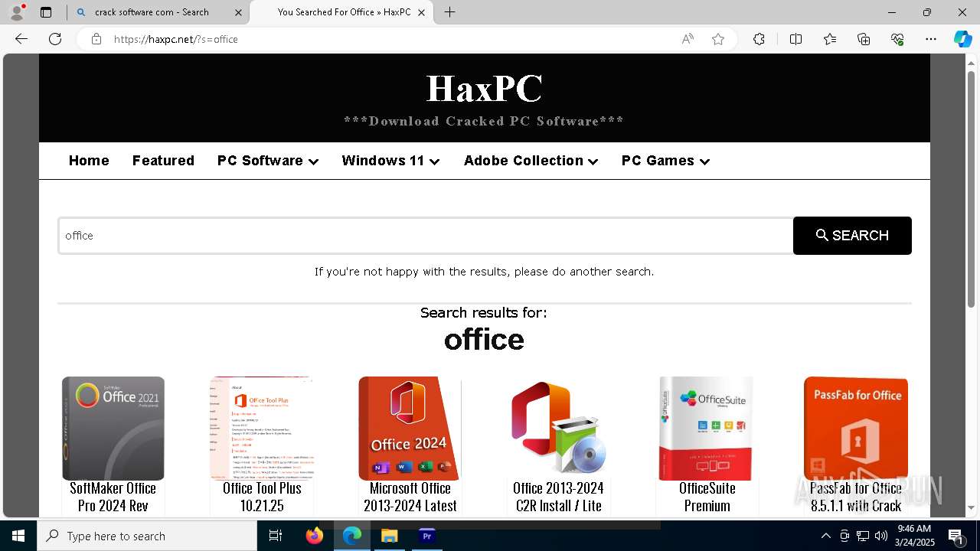Viewport: 980px width, 551px height.
Task: Open Windows Start menu
Action: point(18,536)
